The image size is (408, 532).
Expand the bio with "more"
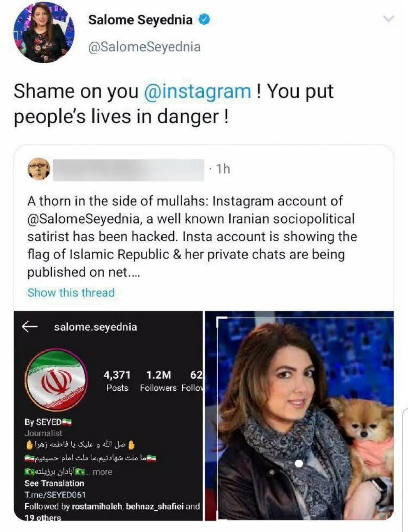[x=102, y=472]
